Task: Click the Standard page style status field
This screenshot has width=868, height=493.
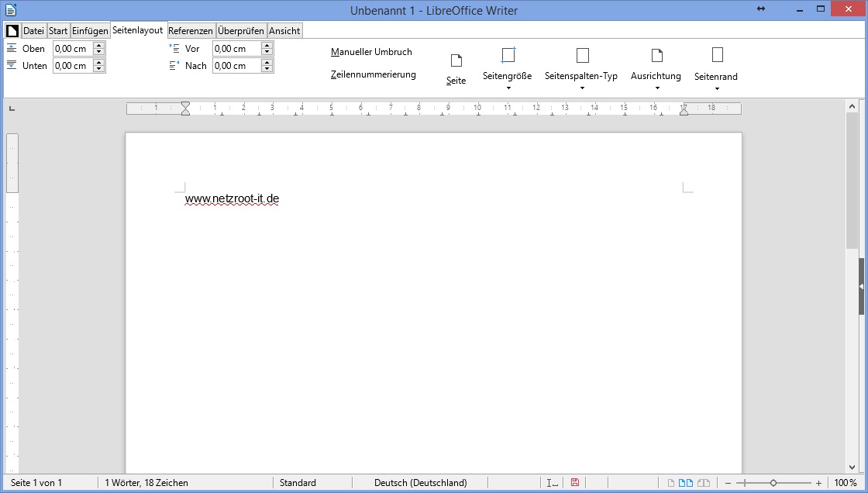Action: (x=298, y=482)
